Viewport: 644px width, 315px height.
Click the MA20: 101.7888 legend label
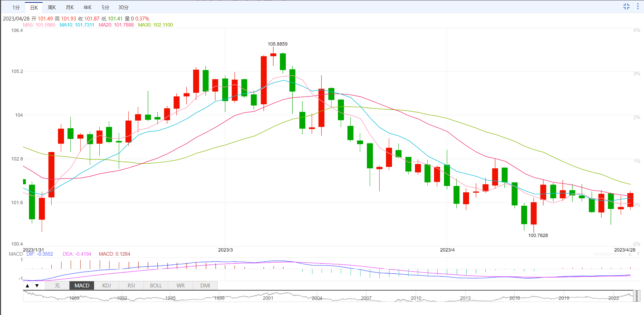pyautogui.click(x=116, y=25)
